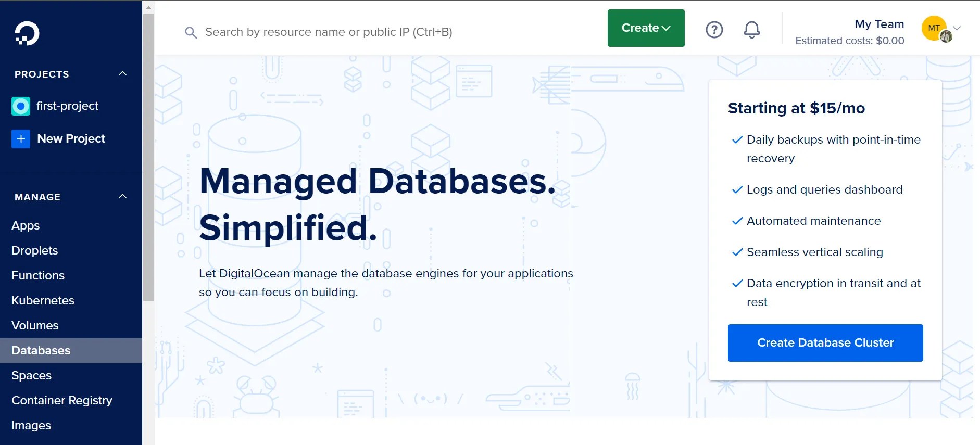Select Databases in sidebar
Screen dimensions: 980x445
pos(71,350)
